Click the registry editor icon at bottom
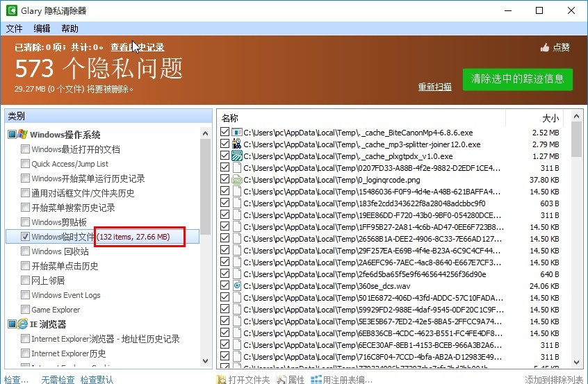Viewport: 588px width, 384px height. click(316, 380)
